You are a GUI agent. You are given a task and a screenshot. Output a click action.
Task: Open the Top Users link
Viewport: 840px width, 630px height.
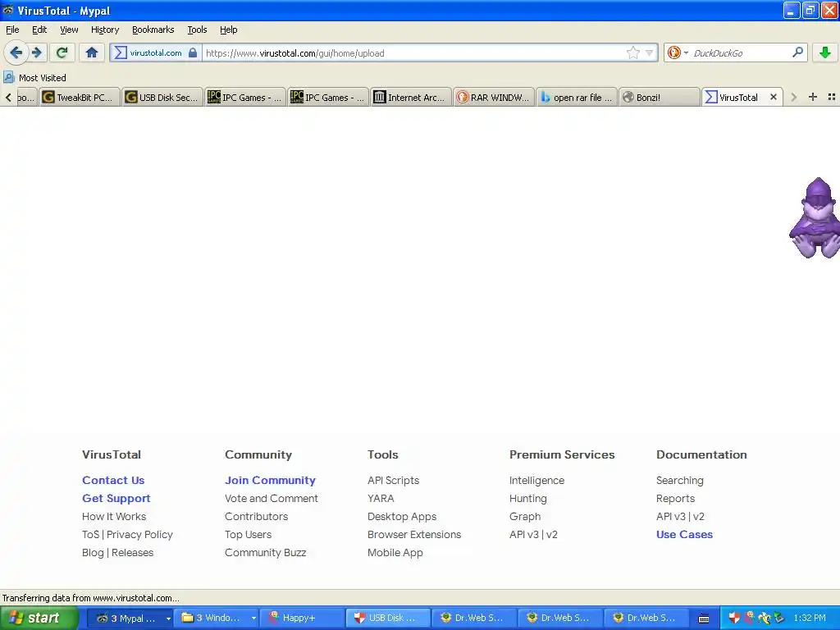248,534
